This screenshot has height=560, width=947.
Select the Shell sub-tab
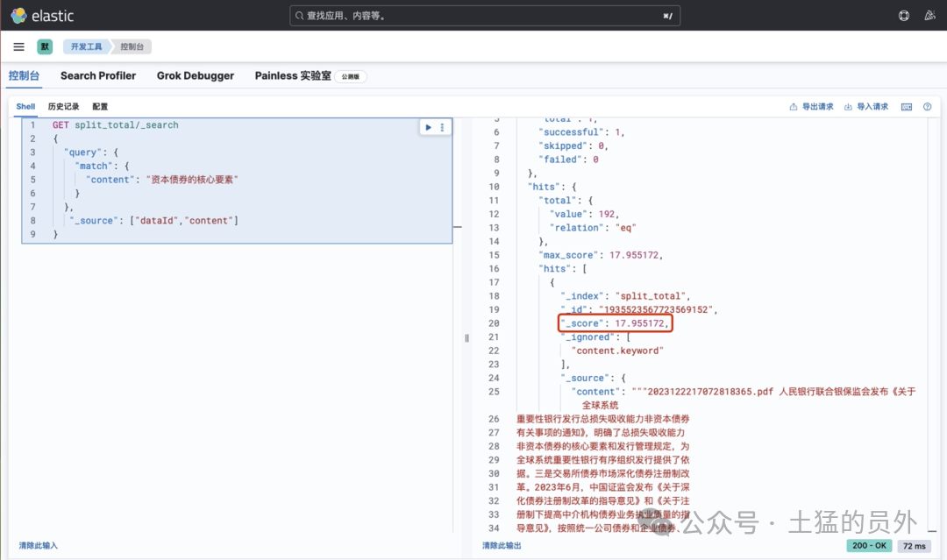25,106
